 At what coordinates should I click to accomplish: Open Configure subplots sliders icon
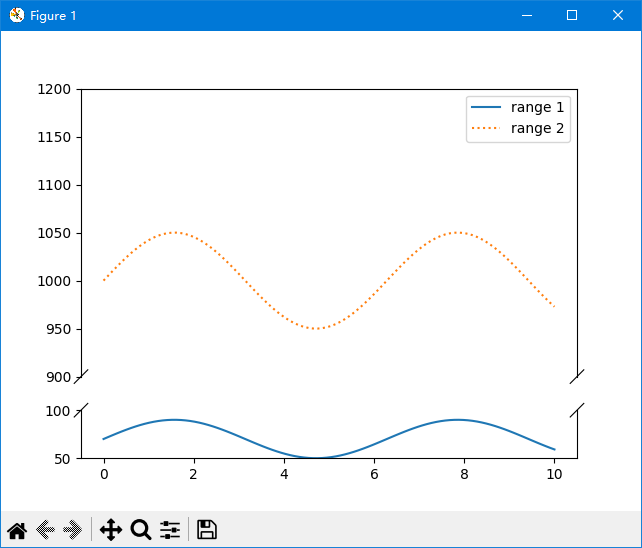170,530
